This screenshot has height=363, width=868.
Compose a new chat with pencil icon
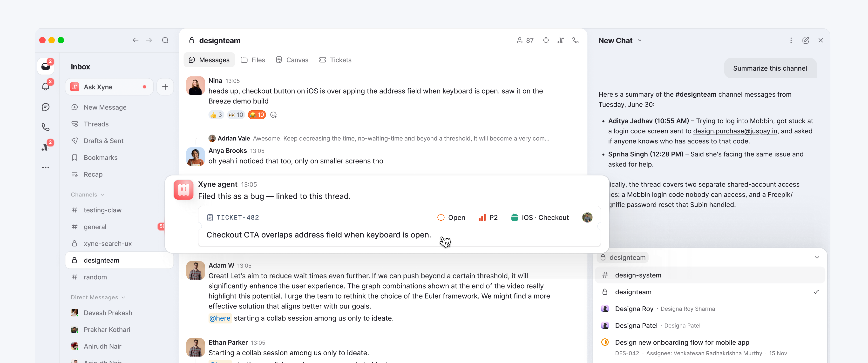point(806,40)
